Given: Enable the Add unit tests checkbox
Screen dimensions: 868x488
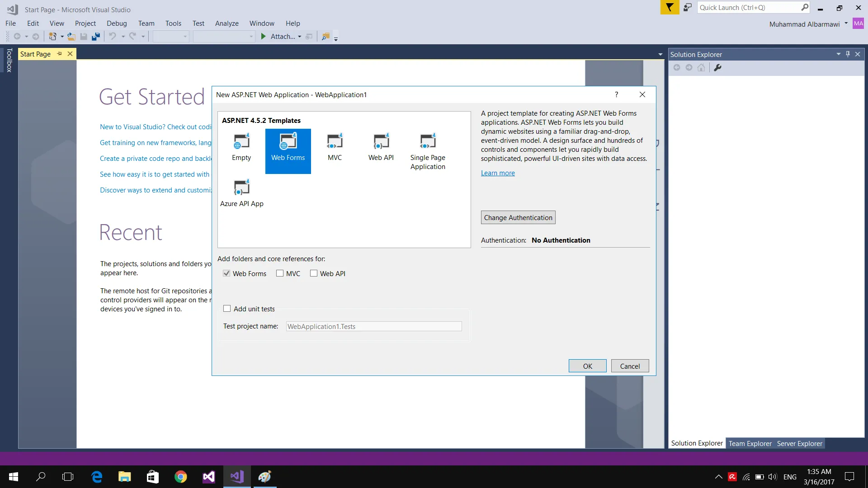Looking at the screenshot, I should pyautogui.click(x=227, y=309).
